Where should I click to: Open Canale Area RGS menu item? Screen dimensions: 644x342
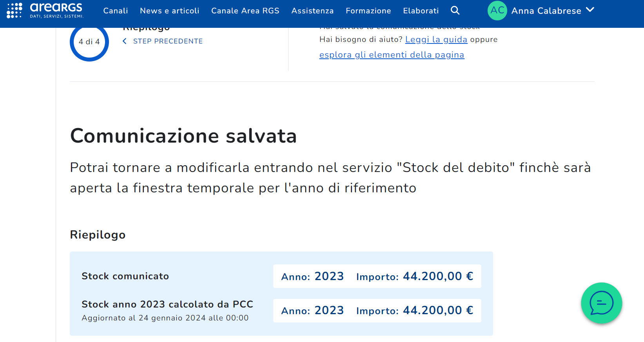245,11
